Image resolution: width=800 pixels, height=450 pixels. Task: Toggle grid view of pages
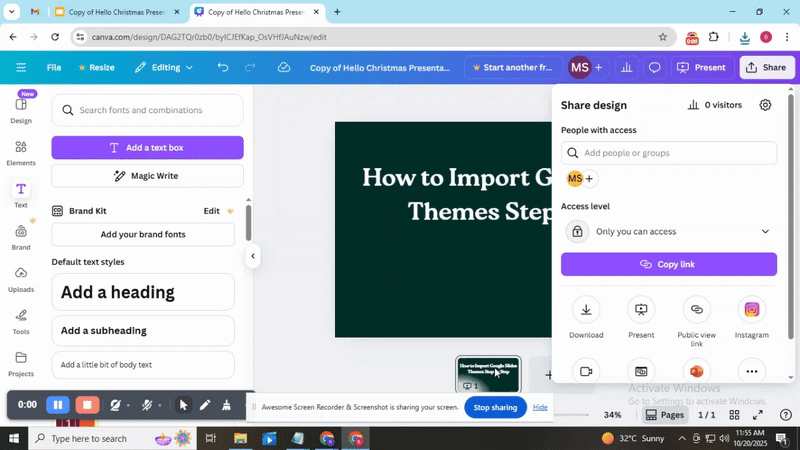click(x=734, y=415)
